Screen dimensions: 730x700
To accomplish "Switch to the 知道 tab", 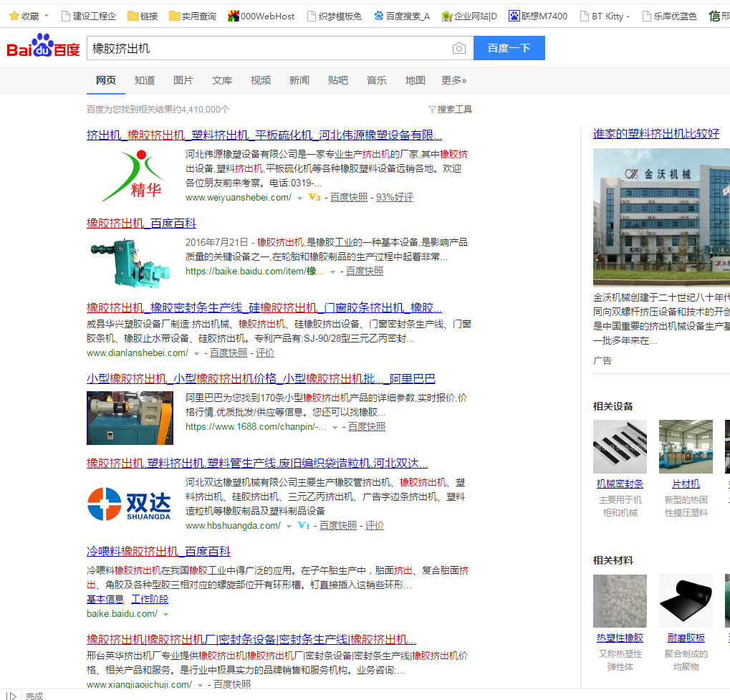I will click(x=144, y=80).
